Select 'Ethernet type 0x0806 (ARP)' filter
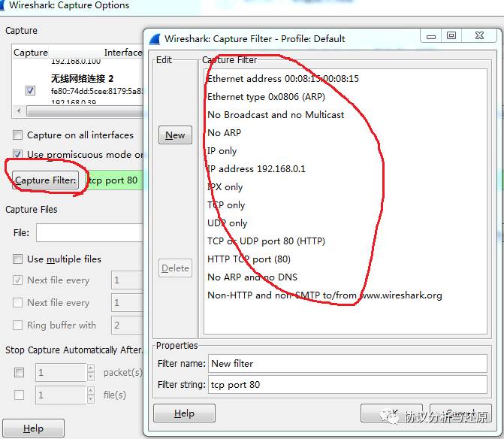This screenshot has width=504, height=439. [266, 97]
